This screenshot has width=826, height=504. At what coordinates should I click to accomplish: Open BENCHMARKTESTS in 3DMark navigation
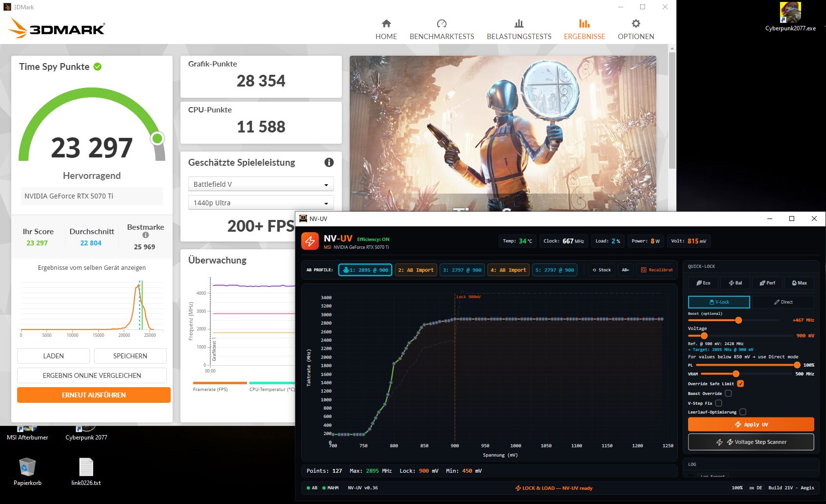tap(442, 30)
